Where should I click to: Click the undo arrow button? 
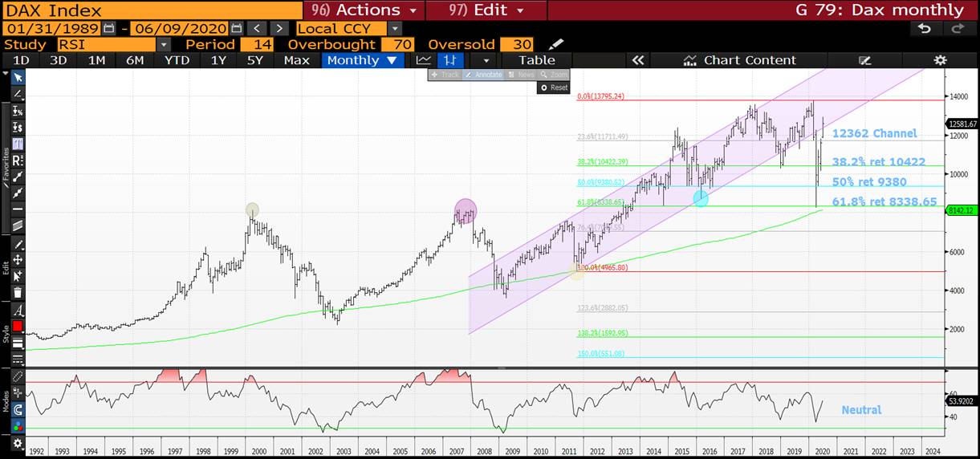tap(925, 28)
